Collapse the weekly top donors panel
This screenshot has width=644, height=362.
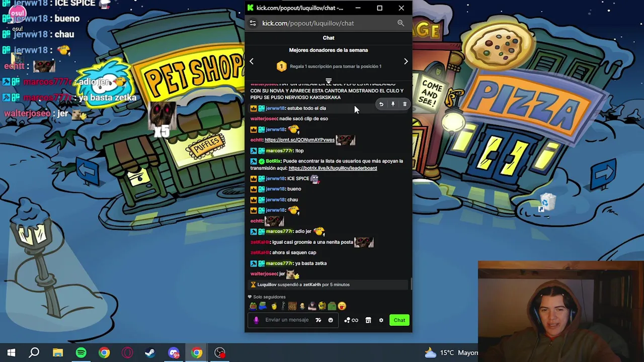(x=329, y=81)
